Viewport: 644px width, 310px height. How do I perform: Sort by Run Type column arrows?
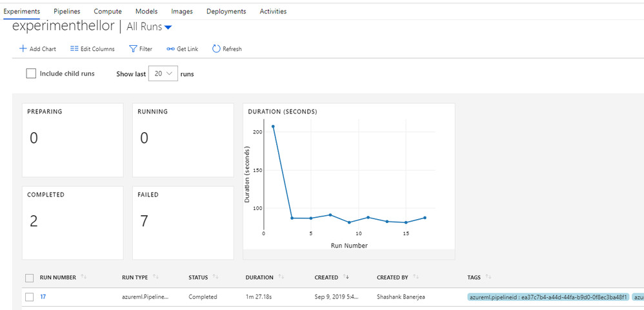tap(156, 277)
